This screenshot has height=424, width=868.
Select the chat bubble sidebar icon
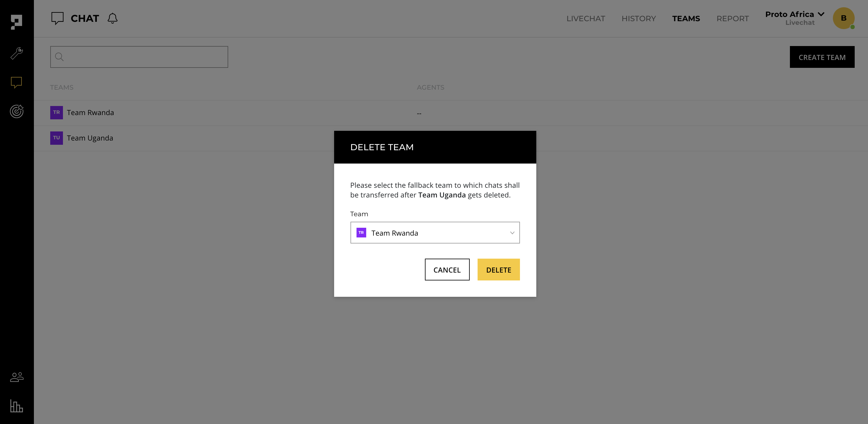pos(16,82)
